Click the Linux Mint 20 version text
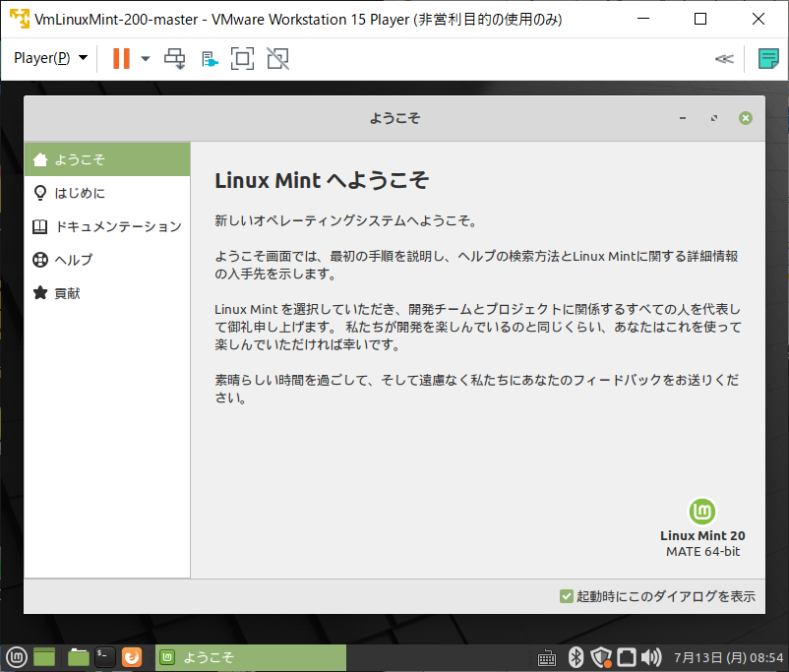Screen dimensions: 789x672 702,535
